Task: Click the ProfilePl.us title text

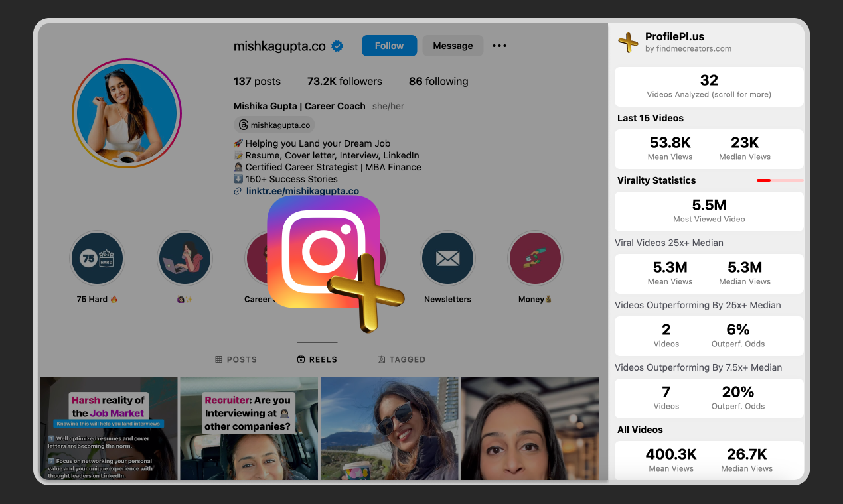Action: (x=674, y=37)
